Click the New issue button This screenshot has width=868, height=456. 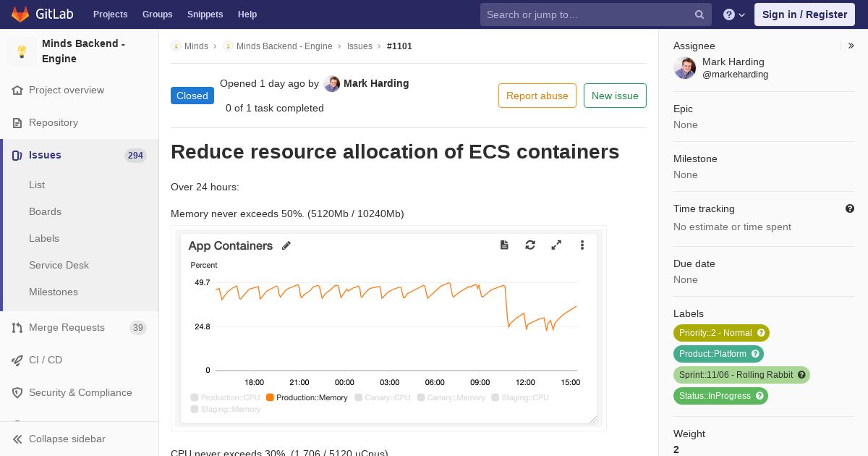click(x=615, y=96)
